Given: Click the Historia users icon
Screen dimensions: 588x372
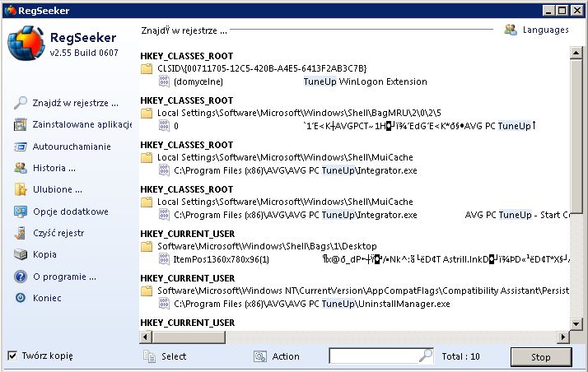Looking at the screenshot, I should (21, 168).
